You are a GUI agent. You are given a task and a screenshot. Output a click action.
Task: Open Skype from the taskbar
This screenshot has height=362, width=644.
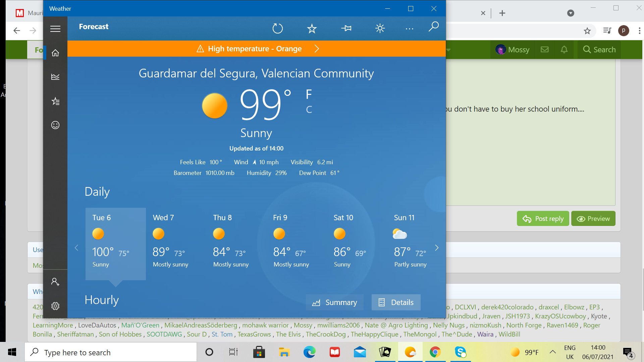pyautogui.click(x=461, y=352)
